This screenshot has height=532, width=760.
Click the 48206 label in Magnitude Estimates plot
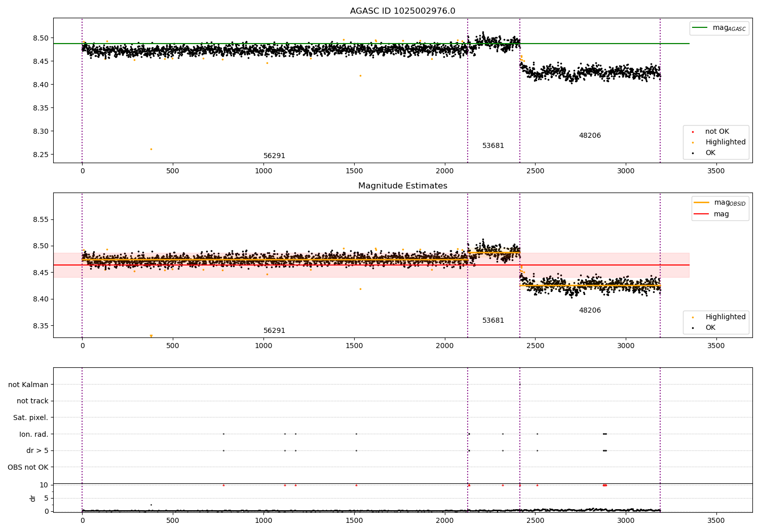(x=590, y=311)
